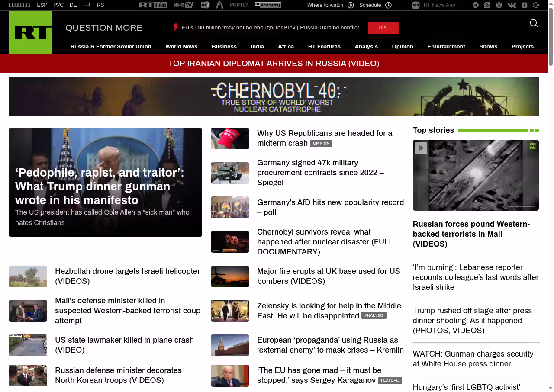Click the Chernobyl 40 banner image
Viewport: 554px width, 392px height.
point(274,96)
